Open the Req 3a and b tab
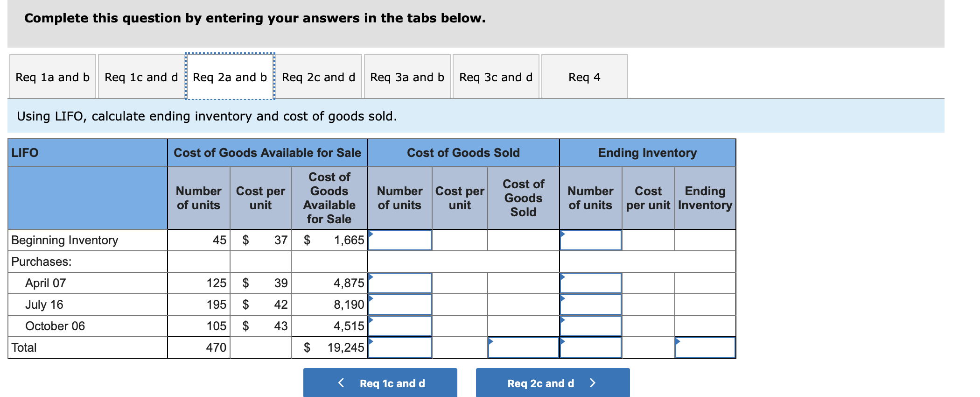The image size is (980, 397). 406,77
